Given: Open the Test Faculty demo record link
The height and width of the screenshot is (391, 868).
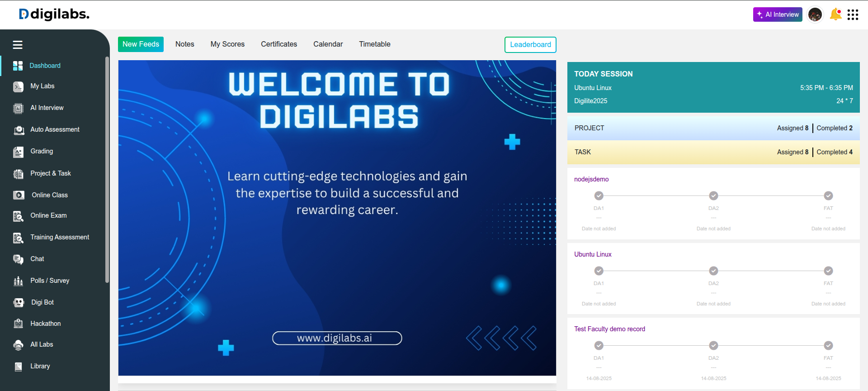Looking at the screenshot, I should [x=609, y=329].
